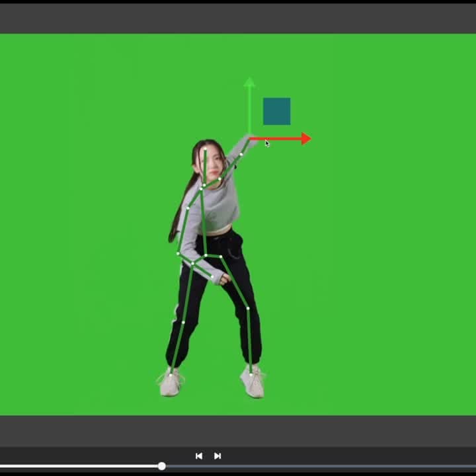476x476 pixels.
Task: Select the center hip joint of the skeleton
Action: tap(206, 255)
